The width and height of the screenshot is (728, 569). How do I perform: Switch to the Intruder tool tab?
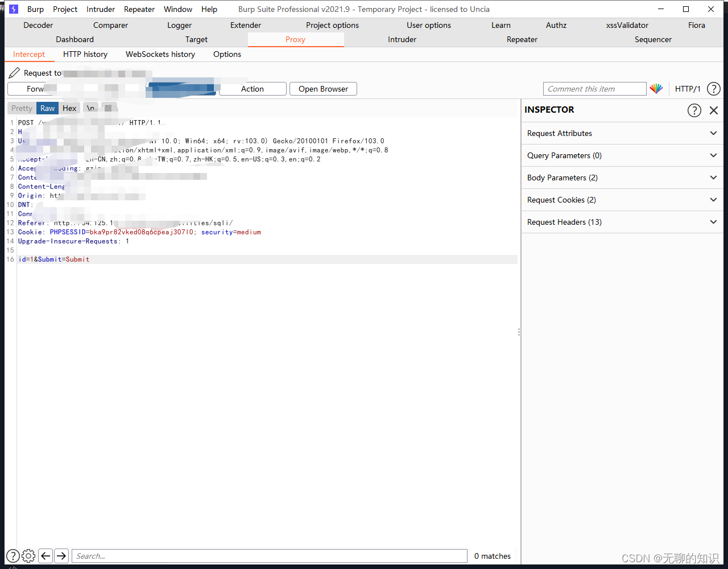tap(402, 39)
